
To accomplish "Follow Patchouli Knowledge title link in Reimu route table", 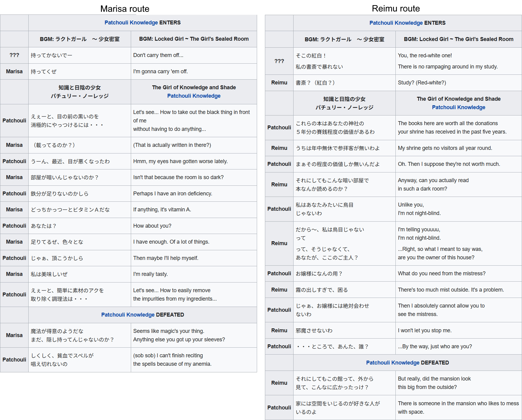I will pyautogui.click(x=458, y=107).
